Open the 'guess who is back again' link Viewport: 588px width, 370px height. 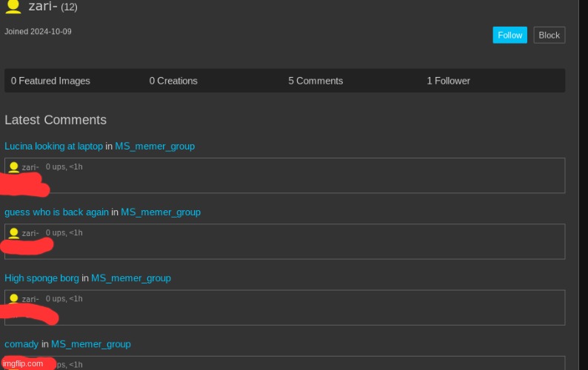click(x=56, y=212)
